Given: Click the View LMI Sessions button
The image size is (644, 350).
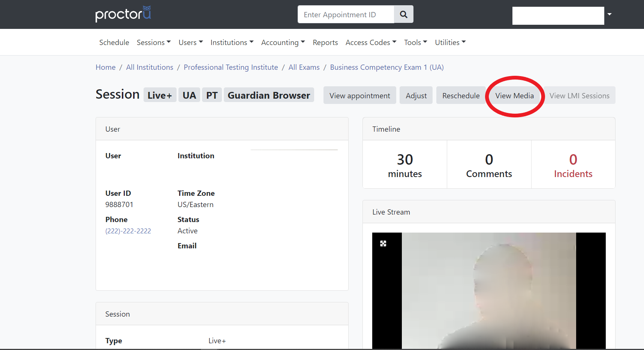Looking at the screenshot, I should point(579,95).
